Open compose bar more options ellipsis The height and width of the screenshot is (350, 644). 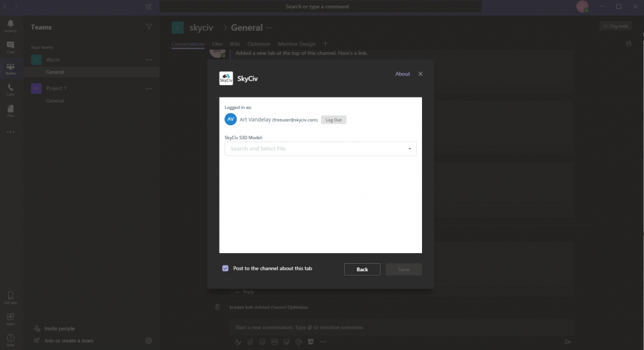(x=323, y=342)
